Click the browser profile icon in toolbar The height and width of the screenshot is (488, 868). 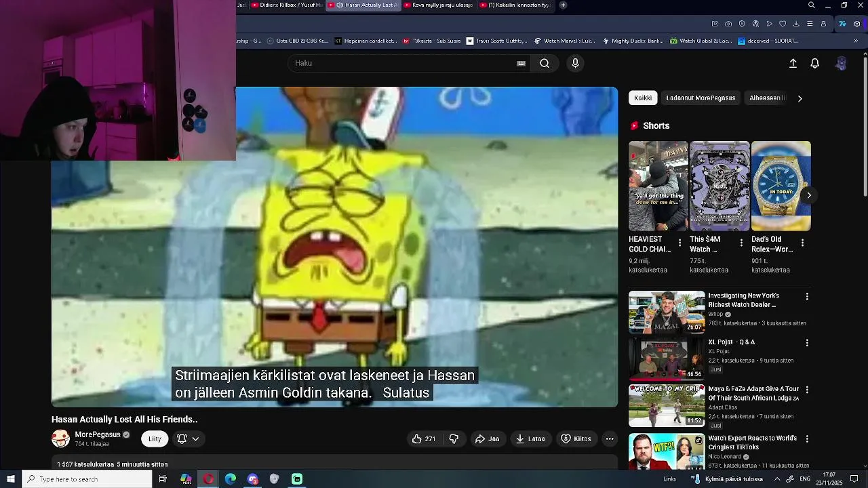tap(823, 24)
